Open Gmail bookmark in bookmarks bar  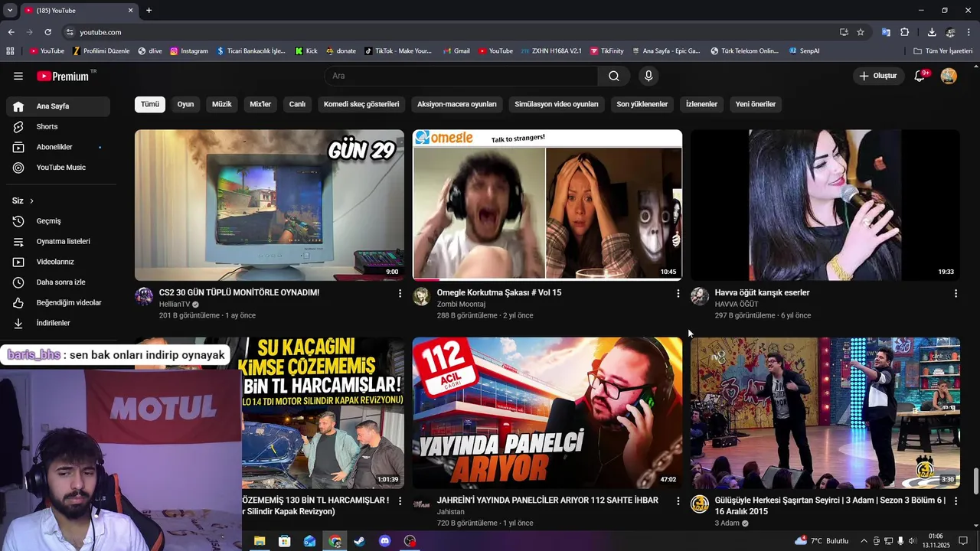(456, 51)
